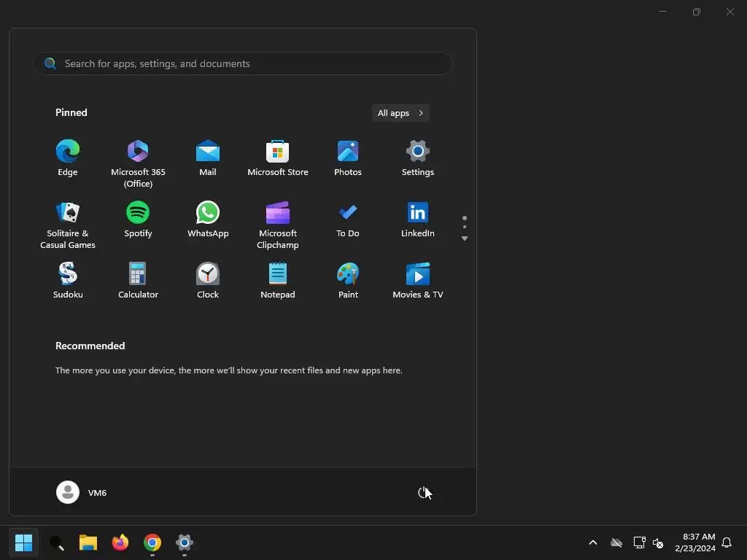Click the muted volume tray icon
The height and width of the screenshot is (560, 747).
[x=658, y=542]
